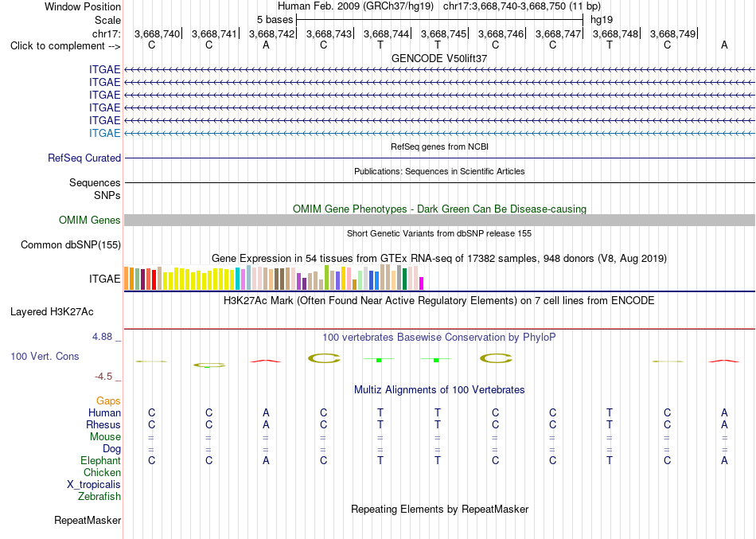
Task: Click 'Multiz Alignments of 100 Vertebrates' title
Action: tap(439, 390)
